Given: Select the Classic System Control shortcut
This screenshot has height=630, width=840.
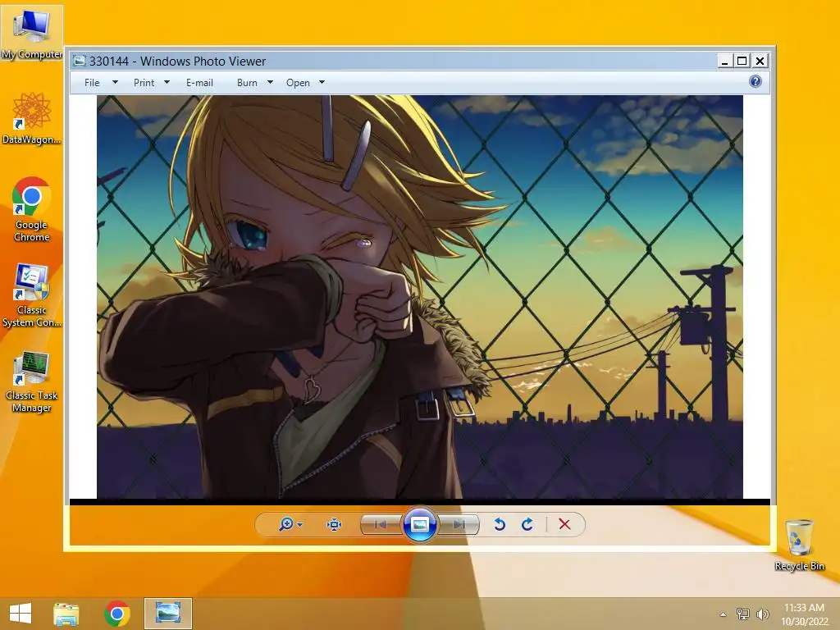Looking at the screenshot, I should tap(32, 295).
